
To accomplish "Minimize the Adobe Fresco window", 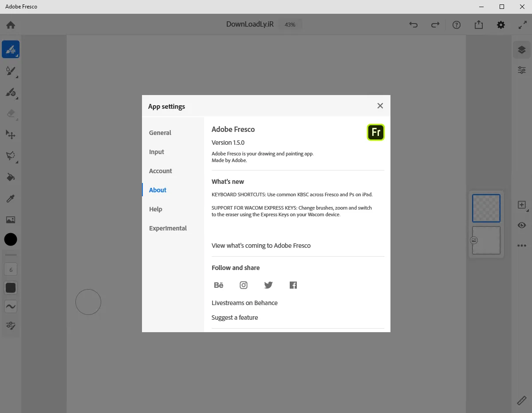I will 481,7.
